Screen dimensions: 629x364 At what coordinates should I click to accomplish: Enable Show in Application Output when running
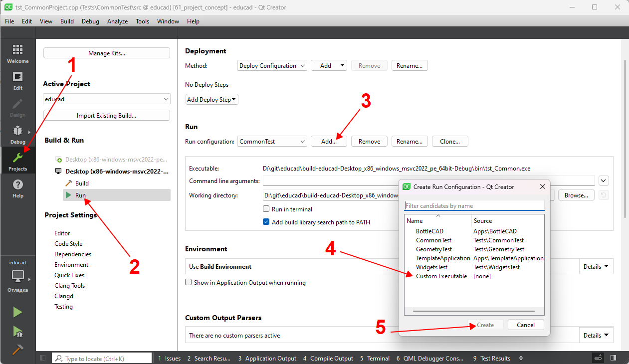click(189, 282)
